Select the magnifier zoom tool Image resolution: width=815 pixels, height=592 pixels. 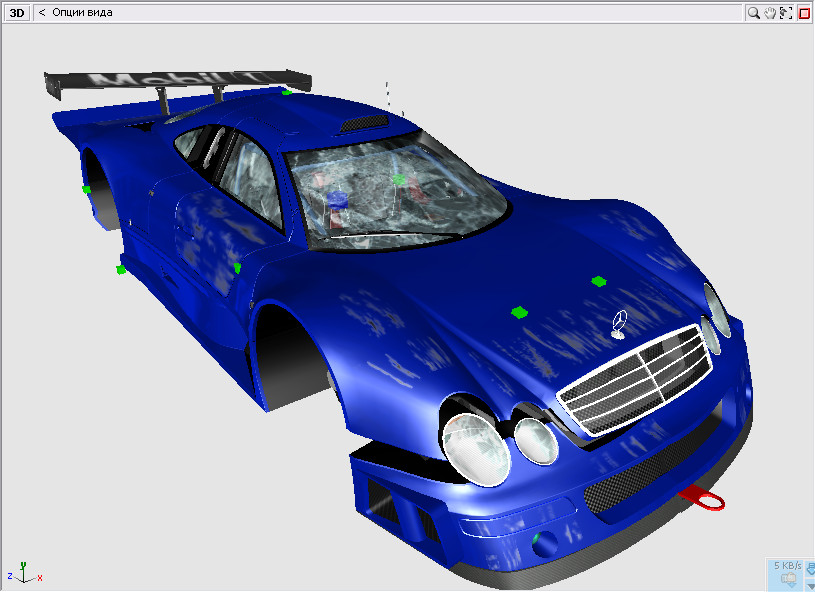pos(753,13)
